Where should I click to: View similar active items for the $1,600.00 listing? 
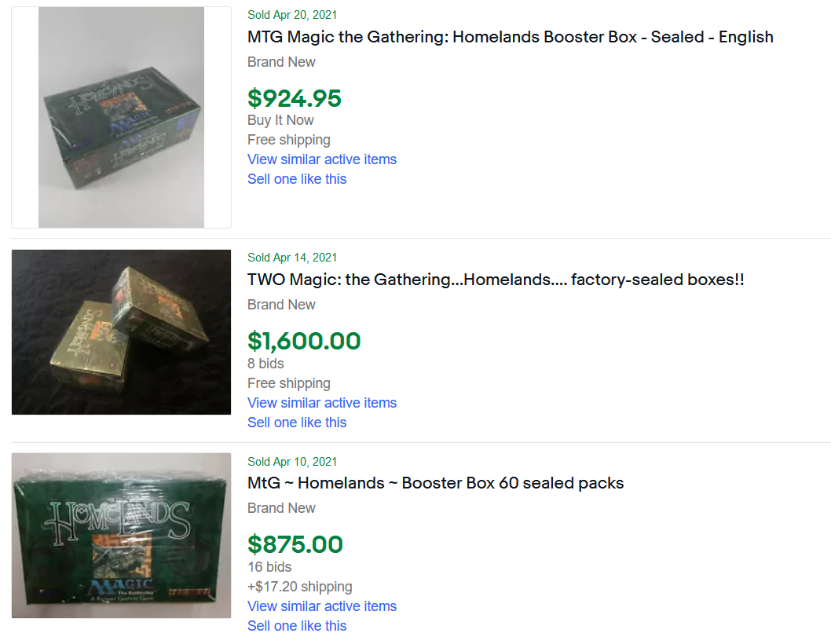click(x=321, y=403)
